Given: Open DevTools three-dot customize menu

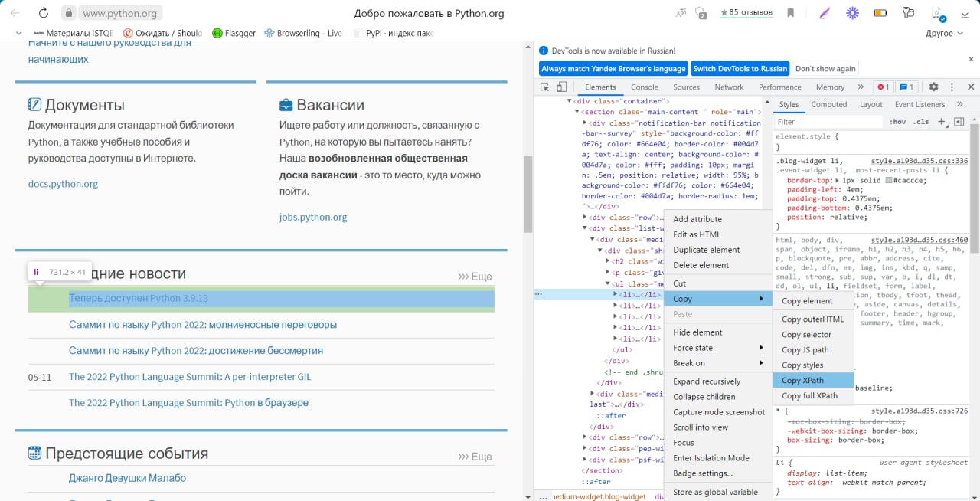Looking at the screenshot, I should [952, 87].
